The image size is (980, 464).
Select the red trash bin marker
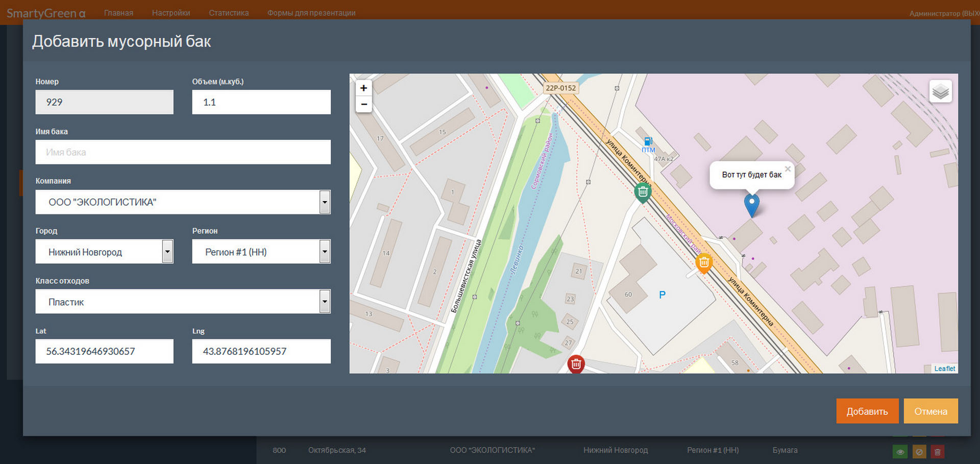pyautogui.click(x=576, y=364)
